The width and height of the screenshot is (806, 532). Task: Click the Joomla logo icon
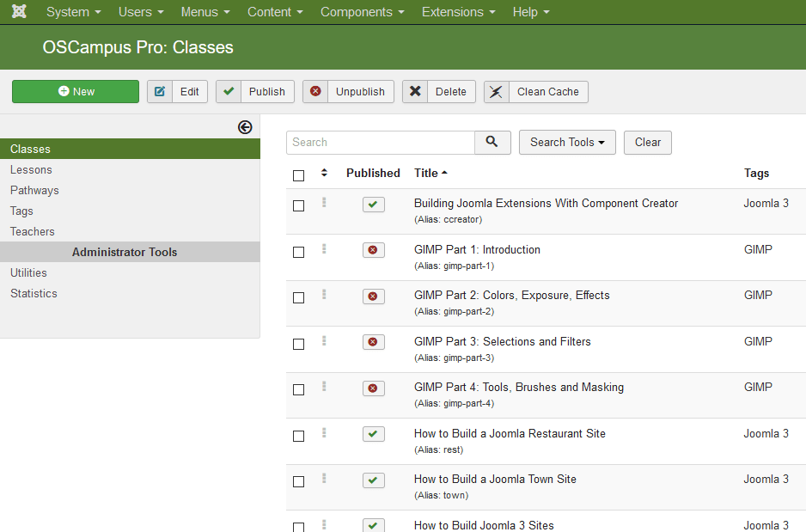pyautogui.click(x=19, y=11)
